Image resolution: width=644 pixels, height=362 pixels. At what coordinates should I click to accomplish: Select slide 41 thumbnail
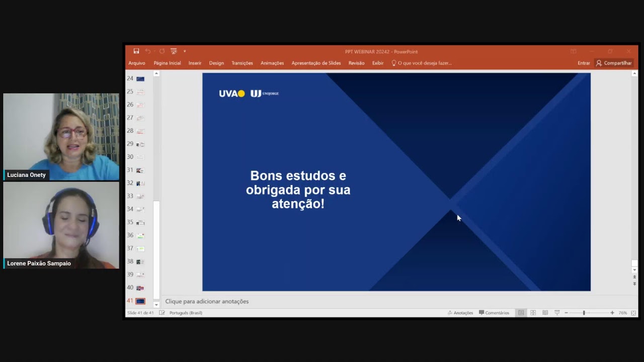[x=140, y=301]
